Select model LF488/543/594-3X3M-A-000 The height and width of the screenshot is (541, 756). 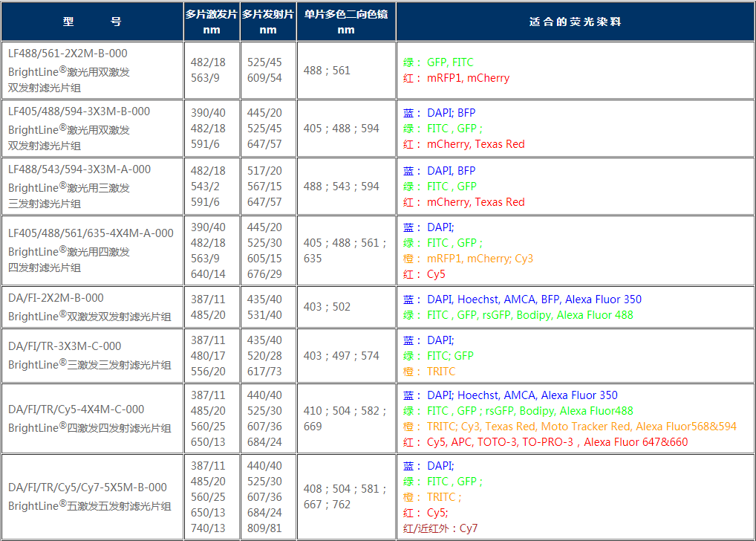coord(79,169)
